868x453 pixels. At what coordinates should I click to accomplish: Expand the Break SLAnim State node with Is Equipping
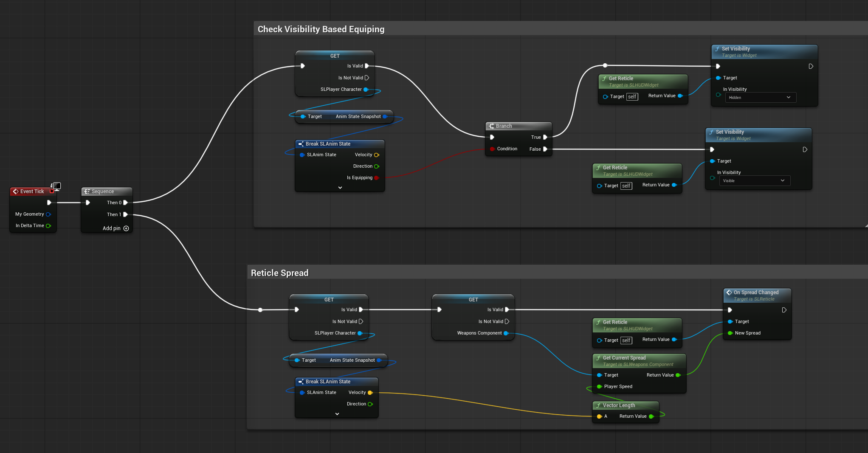340,188
